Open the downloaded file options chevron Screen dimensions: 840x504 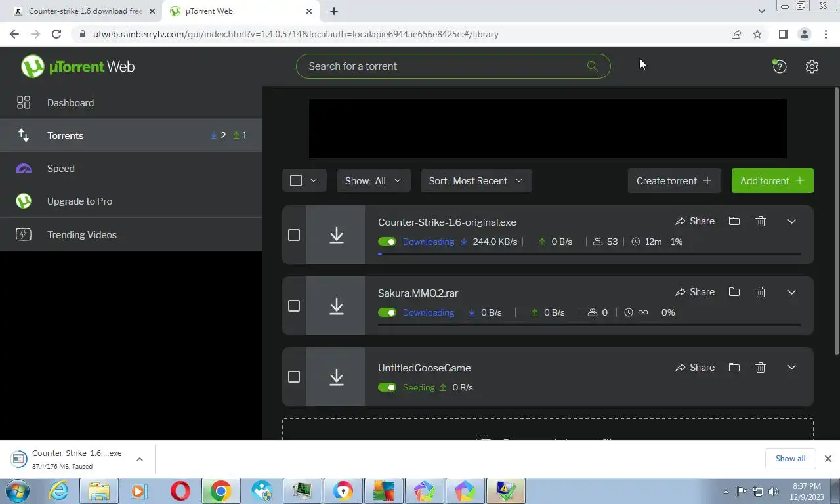click(140, 459)
